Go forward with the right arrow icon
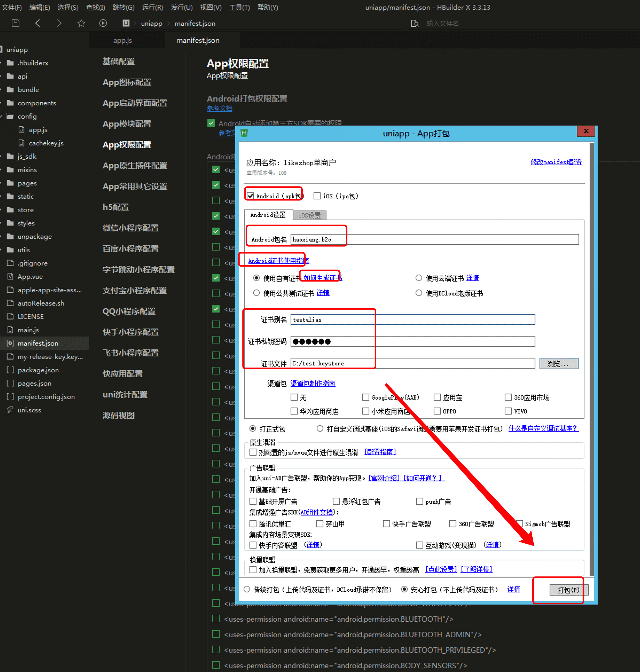Screen dimensions: 640x672 click(59, 23)
